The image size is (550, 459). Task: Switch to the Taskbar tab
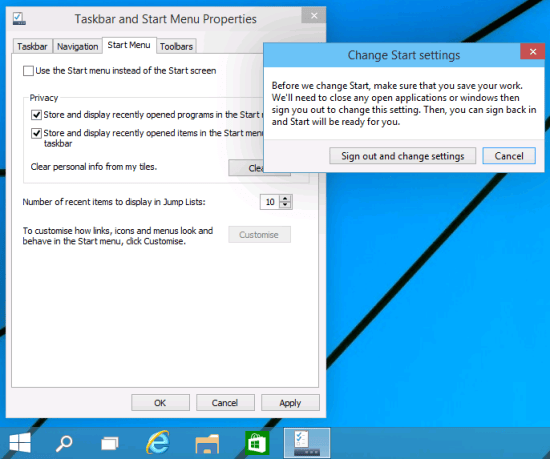32,46
